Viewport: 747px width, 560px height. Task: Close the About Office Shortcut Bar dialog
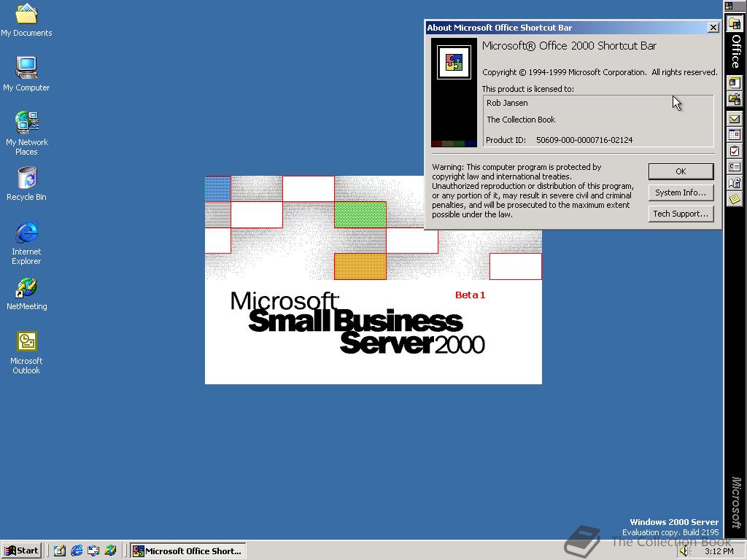(x=713, y=28)
